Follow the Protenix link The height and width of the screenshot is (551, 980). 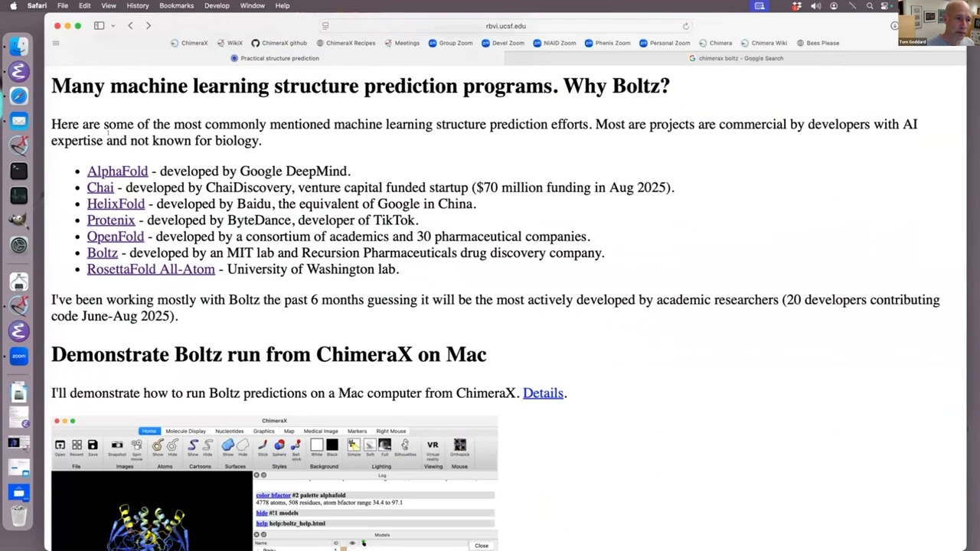click(111, 220)
